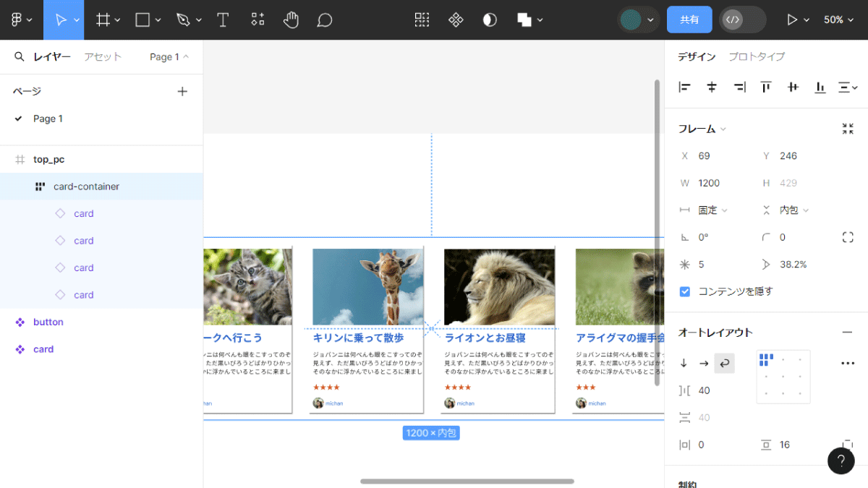Select the Rectangle shape tool
The image size is (868, 488).
click(x=142, y=20)
